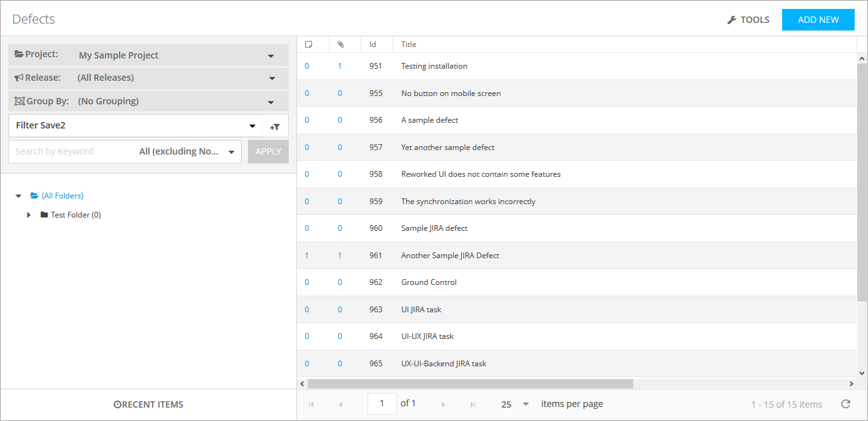Click the add filter funnel icon
Viewport: 868px width, 421px height.
[275, 126]
